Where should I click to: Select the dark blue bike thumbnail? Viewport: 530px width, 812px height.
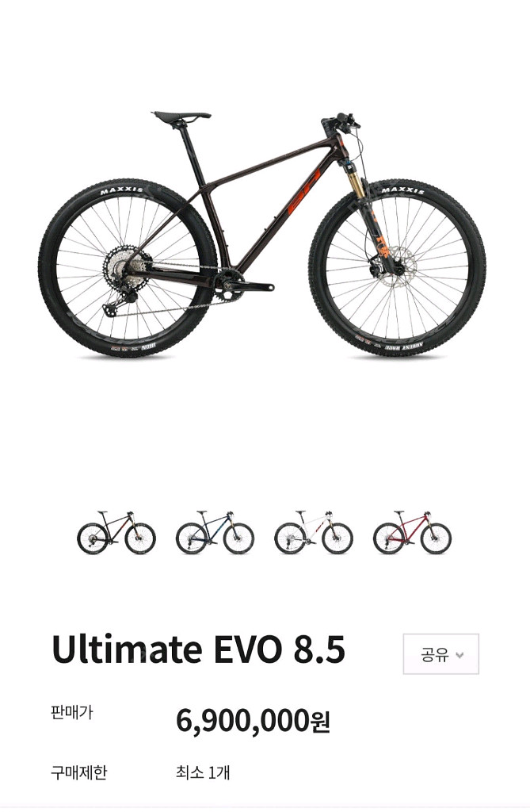coord(215,532)
